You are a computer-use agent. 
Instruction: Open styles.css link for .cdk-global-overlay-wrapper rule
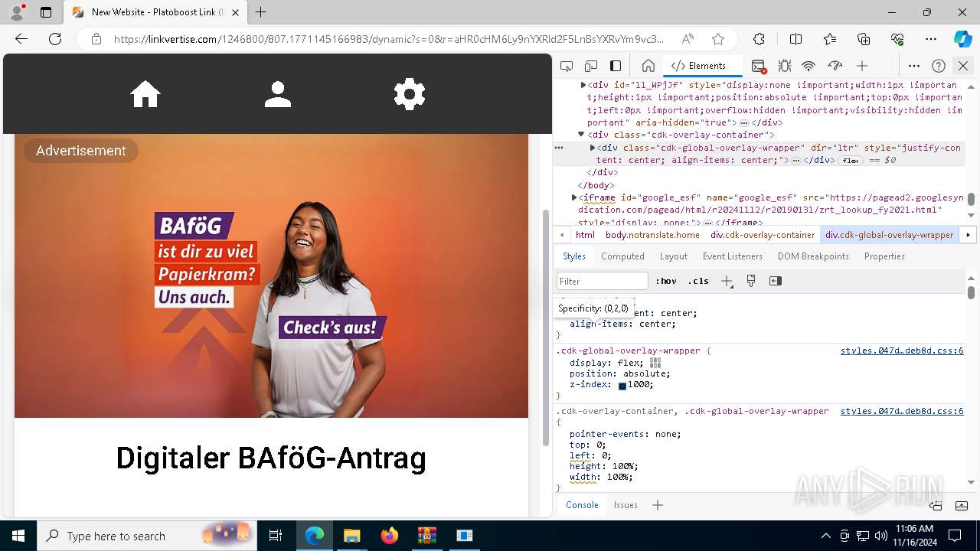click(902, 350)
